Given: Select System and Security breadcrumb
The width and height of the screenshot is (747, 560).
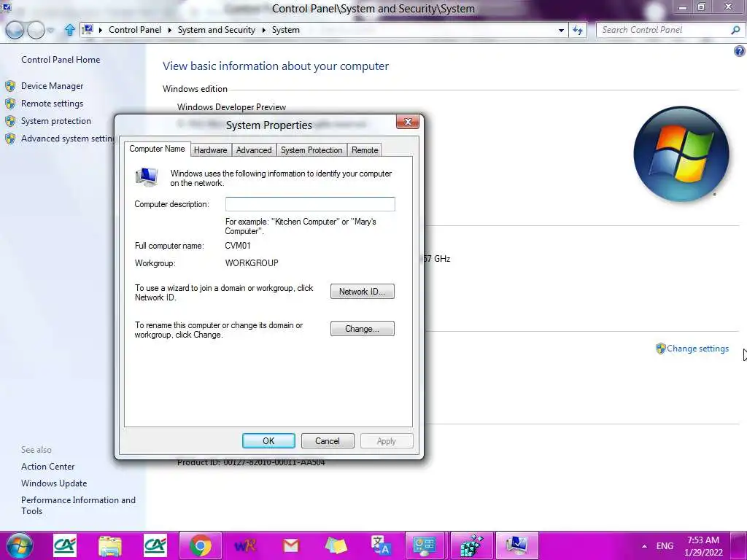Looking at the screenshot, I should 216,29.
